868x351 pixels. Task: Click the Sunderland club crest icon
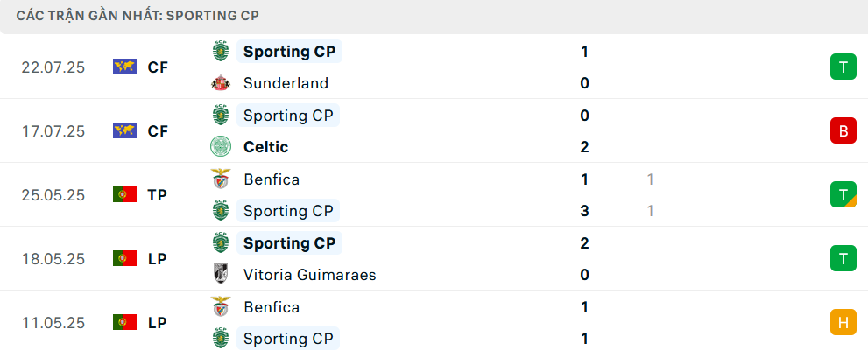221,83
